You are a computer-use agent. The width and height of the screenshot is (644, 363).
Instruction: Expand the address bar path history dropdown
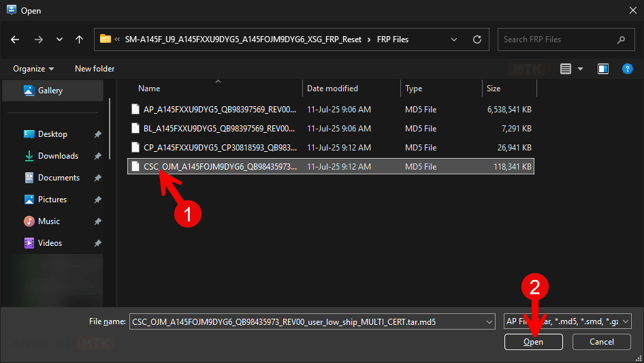point(454,40)
